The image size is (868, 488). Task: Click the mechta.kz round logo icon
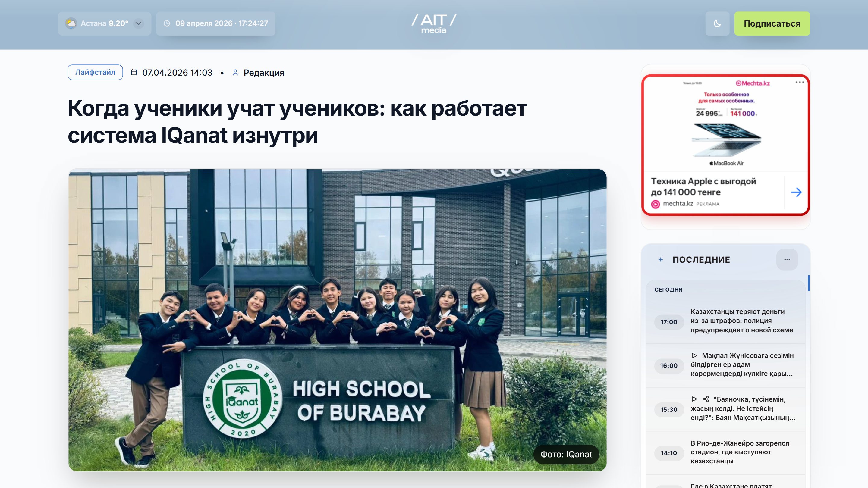pyautogui.click(x=656, y=204)
